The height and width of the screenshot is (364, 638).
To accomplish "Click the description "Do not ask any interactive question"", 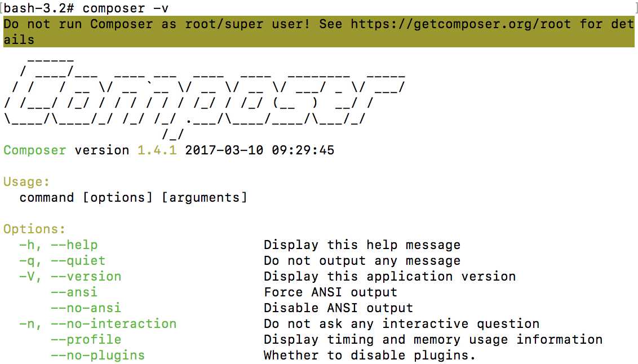I will [402, 324].
